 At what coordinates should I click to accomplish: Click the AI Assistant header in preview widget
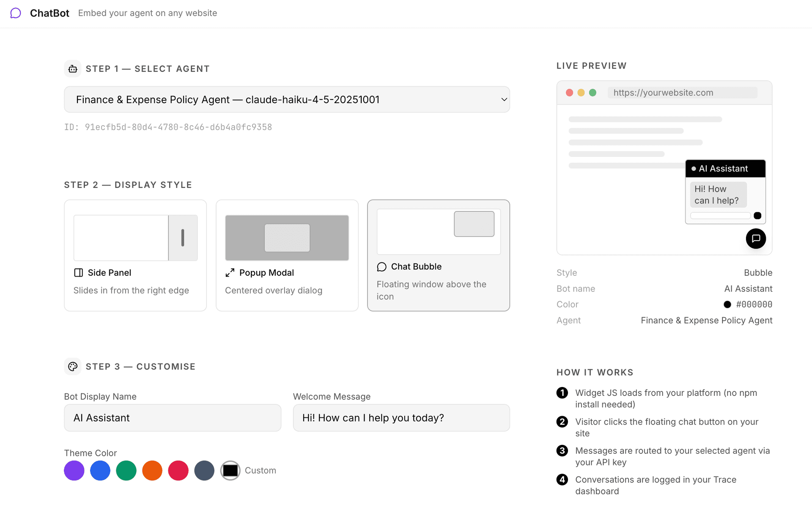click(725, 169)
